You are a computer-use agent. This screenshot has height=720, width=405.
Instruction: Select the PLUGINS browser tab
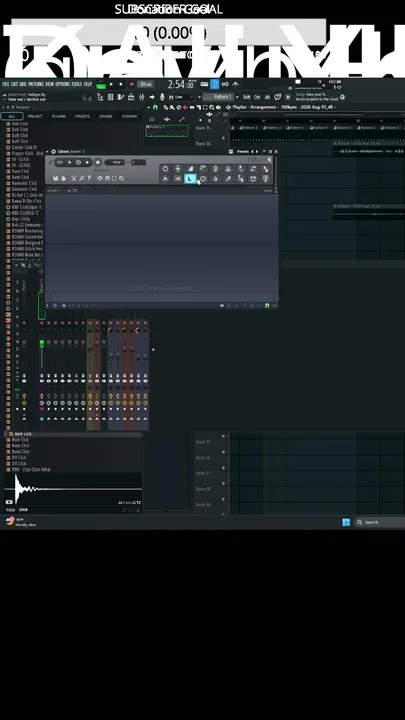pos(59,116)
